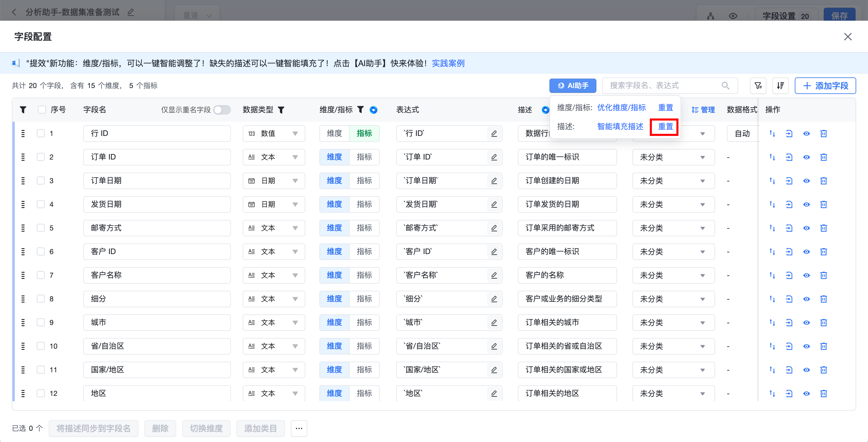Open the 未分类 category dropdown for 城市
Viewport: 868px width, 442px height.
(673, 322)
